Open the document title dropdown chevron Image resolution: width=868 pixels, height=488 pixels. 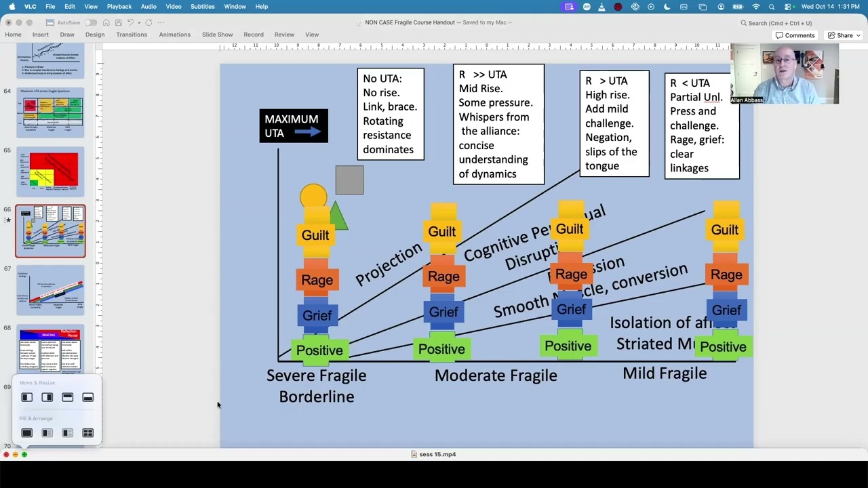(510, 22)
